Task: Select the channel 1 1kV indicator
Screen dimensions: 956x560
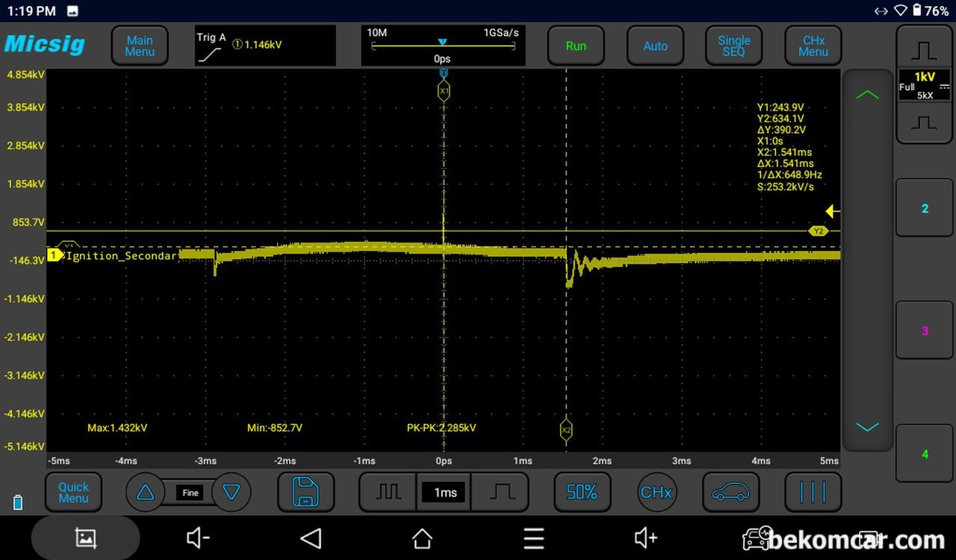Action: 924,85
